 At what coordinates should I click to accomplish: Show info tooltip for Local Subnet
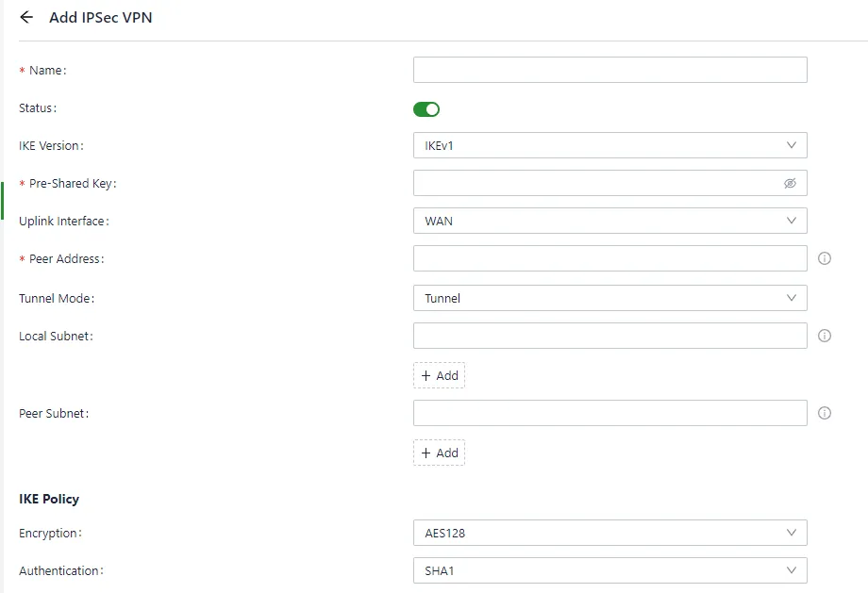(x=825, y=336)
